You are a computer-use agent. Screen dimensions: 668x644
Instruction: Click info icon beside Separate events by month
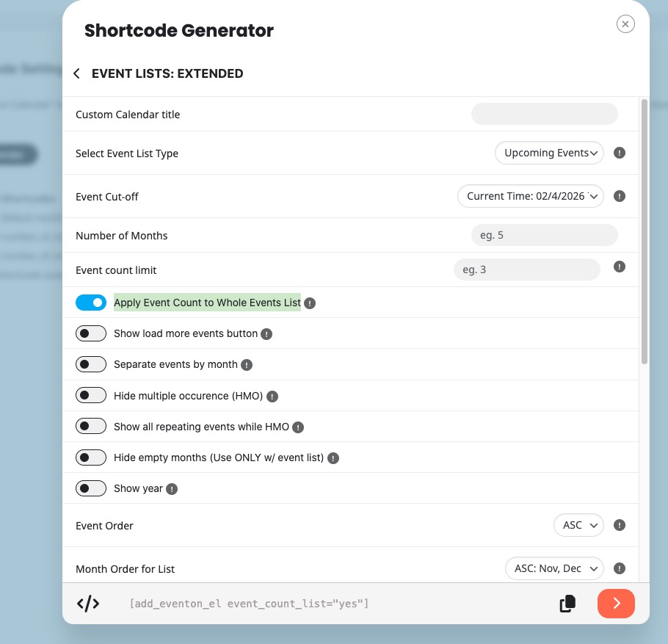(x=247, y=365)
